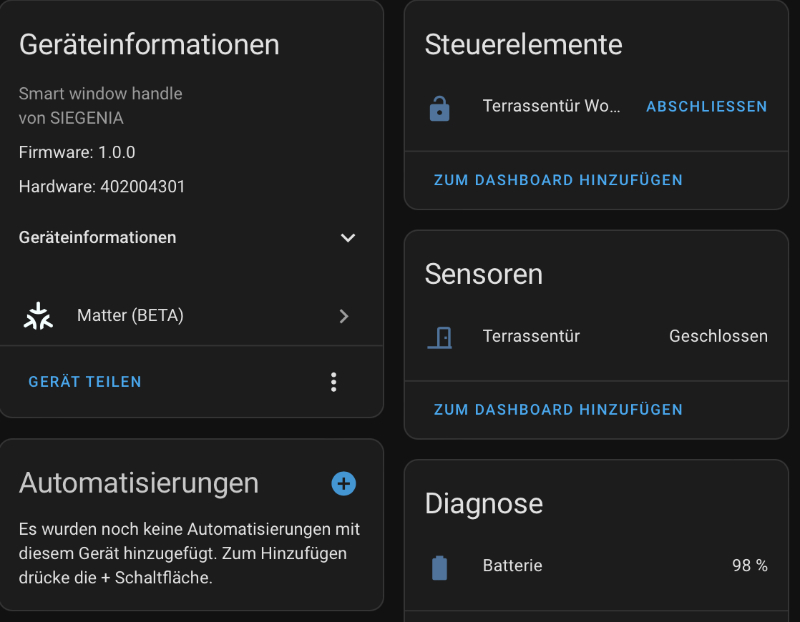Click the Geschlossen status text
This screenshot has height=622, width=800.
tap(718, 336)
